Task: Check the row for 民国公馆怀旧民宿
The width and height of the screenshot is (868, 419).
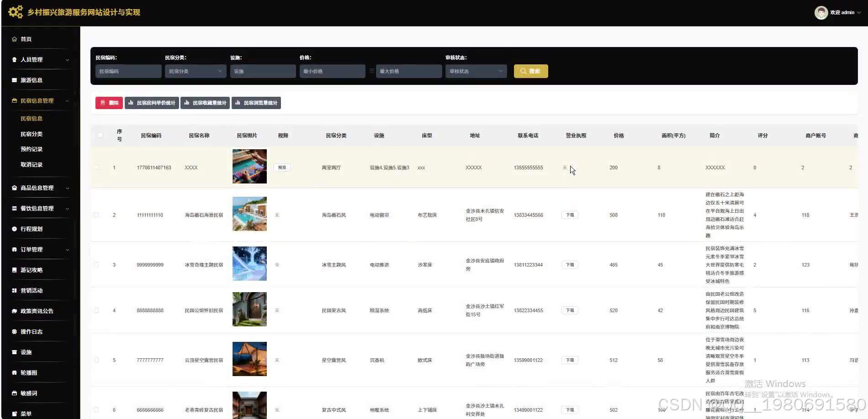Action: point(96,310)
